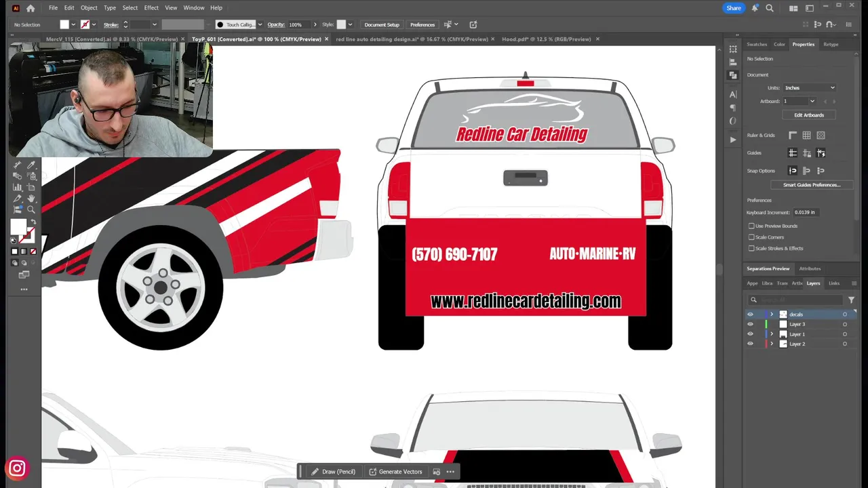Open Character panel icon in side dock

tap(733, 94)
